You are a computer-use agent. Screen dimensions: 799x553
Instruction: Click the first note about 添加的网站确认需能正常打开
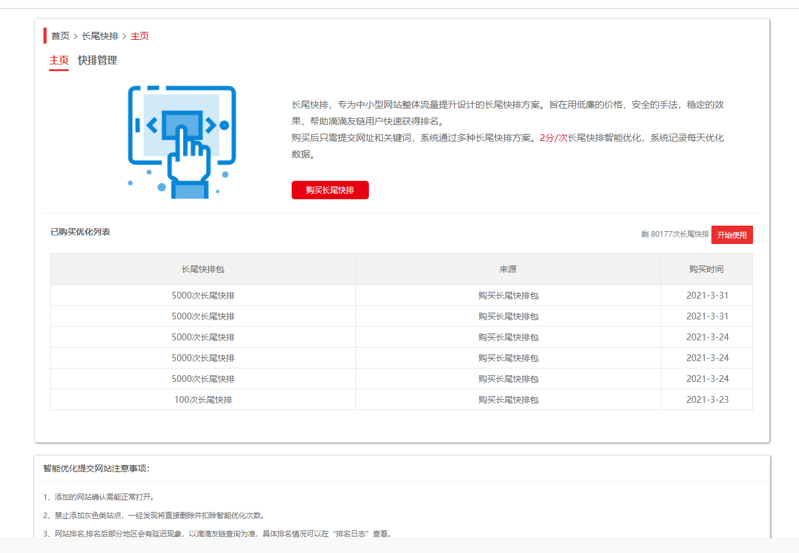[x=99, y=497]
